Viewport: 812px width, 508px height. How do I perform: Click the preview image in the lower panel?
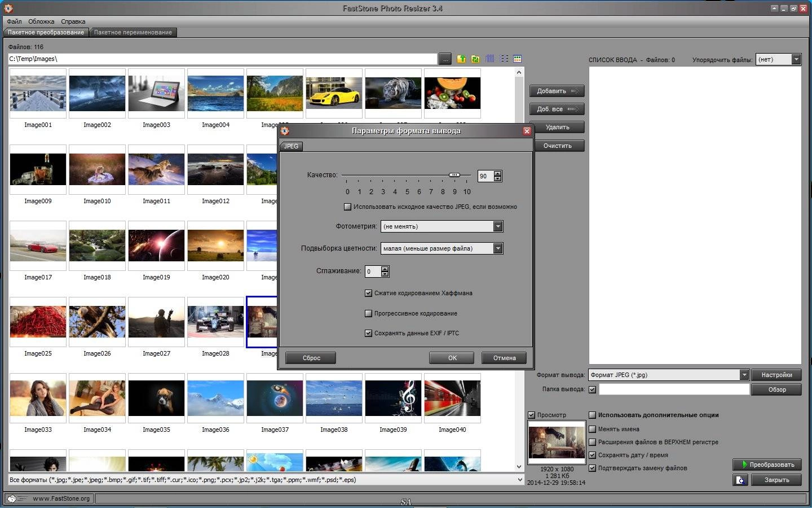tap(557, 441)
